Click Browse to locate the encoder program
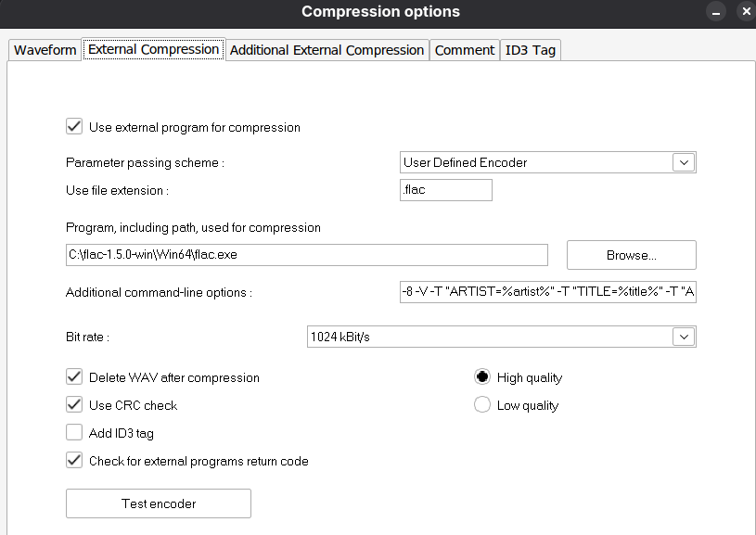The height and width of the screenshot is (535, 756). pos(631,254)
